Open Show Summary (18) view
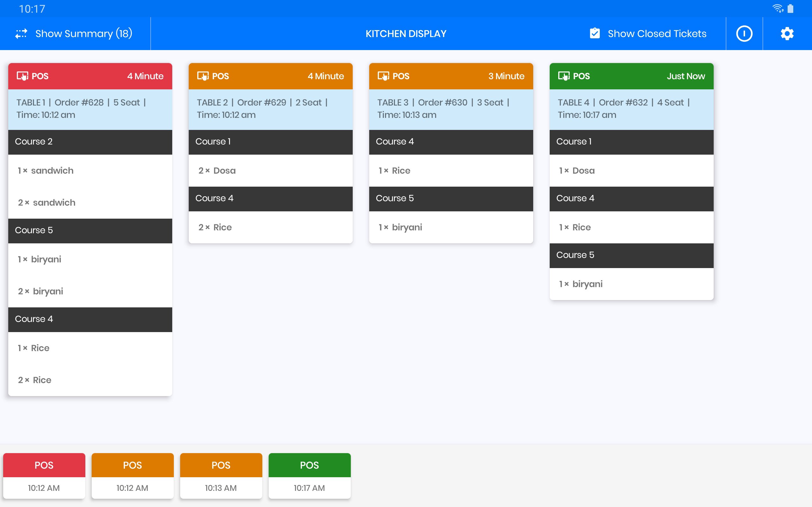The width and height of the screenshot is (812, 507). pyautogui.click(x=83, y=34)
